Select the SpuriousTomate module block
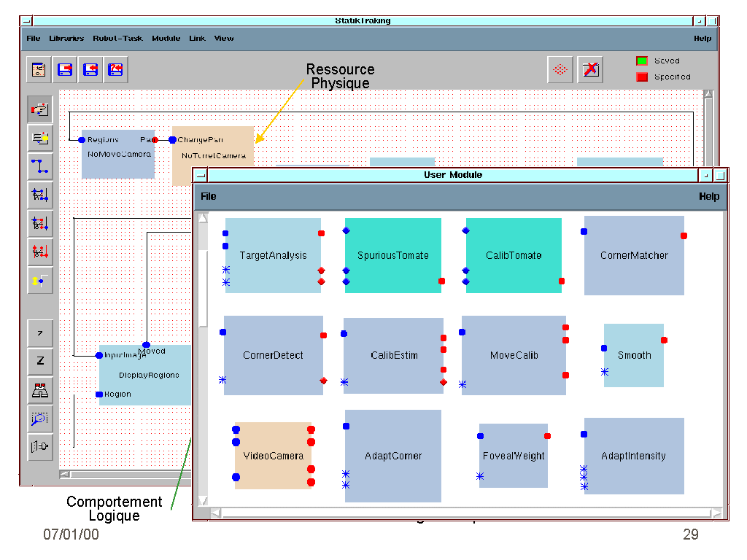This screenshot has height=560, width=747. point(392,255)
